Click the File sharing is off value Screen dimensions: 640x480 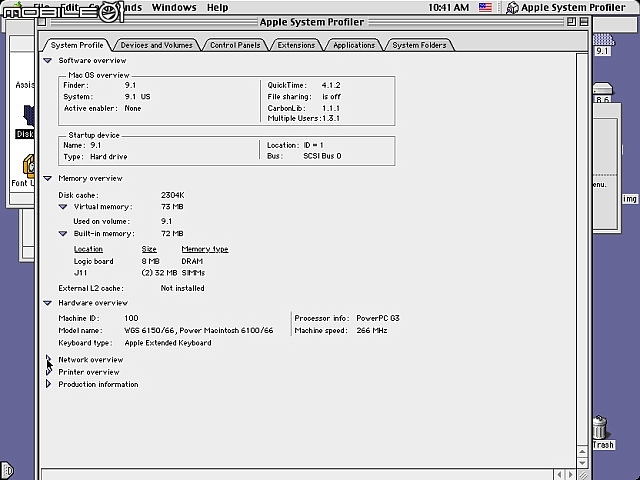(331, 97)
